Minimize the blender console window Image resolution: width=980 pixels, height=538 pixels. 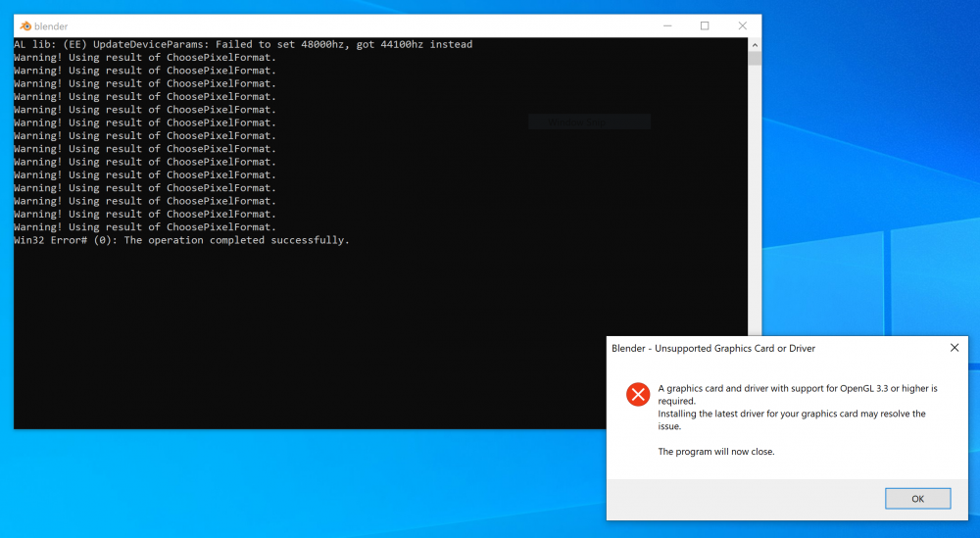click(667, 25)
